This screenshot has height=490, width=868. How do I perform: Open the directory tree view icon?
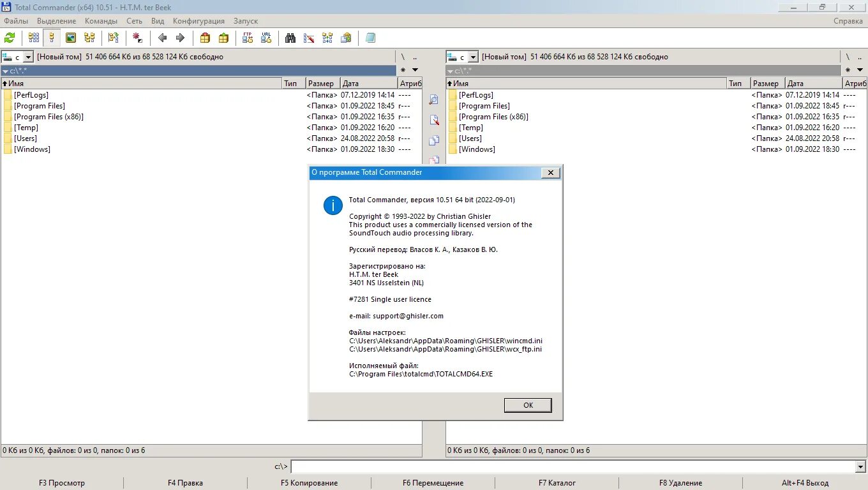tap(89, 38)
